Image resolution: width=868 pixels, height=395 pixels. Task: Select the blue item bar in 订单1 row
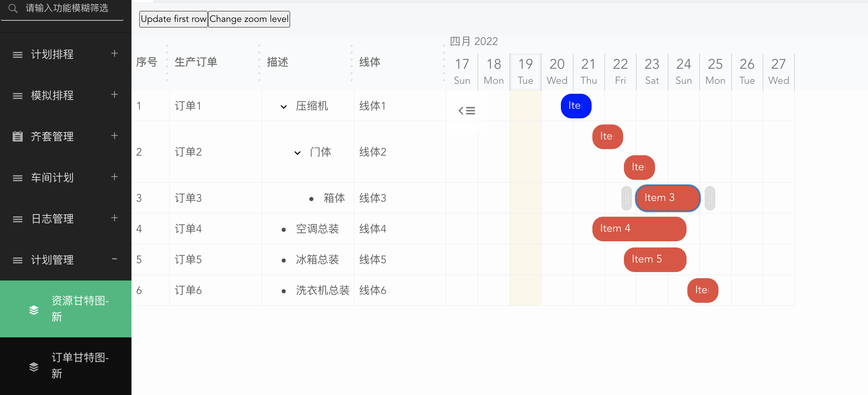pos(576,106)
